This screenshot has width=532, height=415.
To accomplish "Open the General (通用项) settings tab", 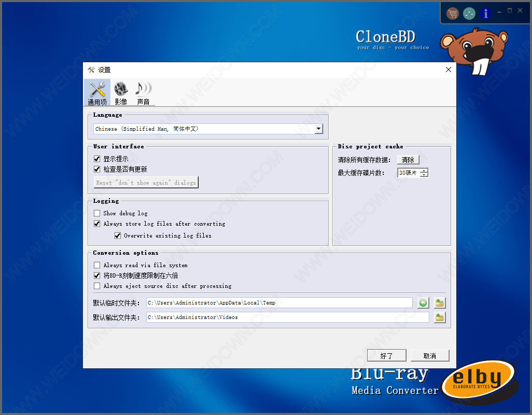I will pos(97,93).
